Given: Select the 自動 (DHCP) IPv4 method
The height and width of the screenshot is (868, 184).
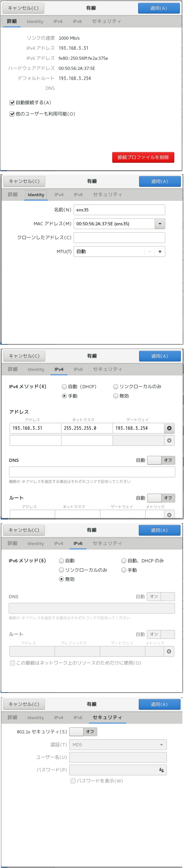Looking at the screenshot, I should (x=64, y=386).
